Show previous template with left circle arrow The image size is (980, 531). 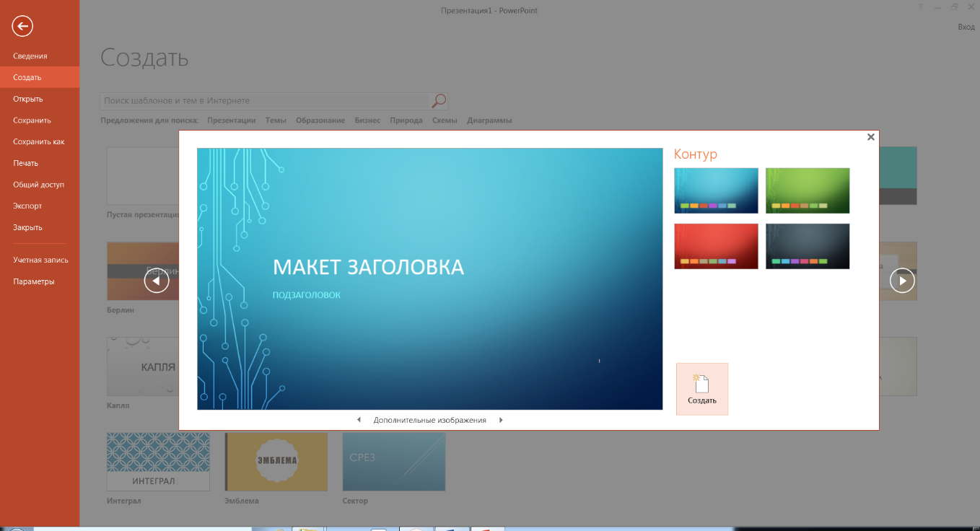(x=157, y=280)
